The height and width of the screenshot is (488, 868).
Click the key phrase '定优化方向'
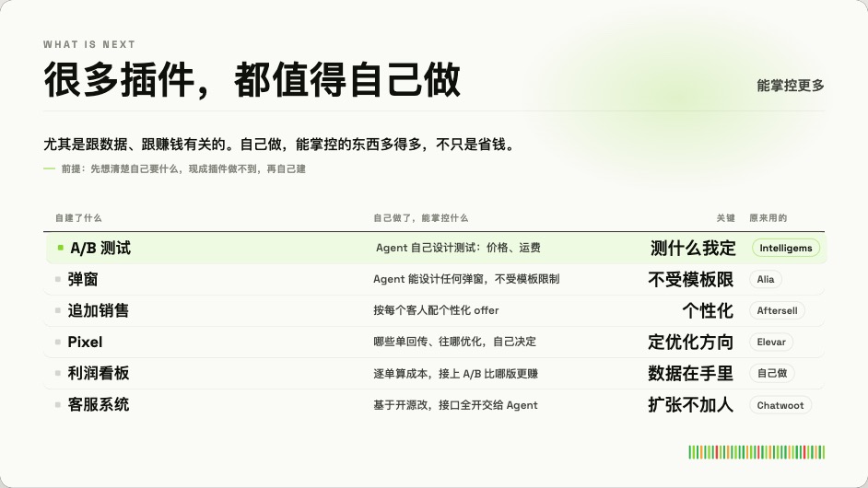(x=691, y=342)
